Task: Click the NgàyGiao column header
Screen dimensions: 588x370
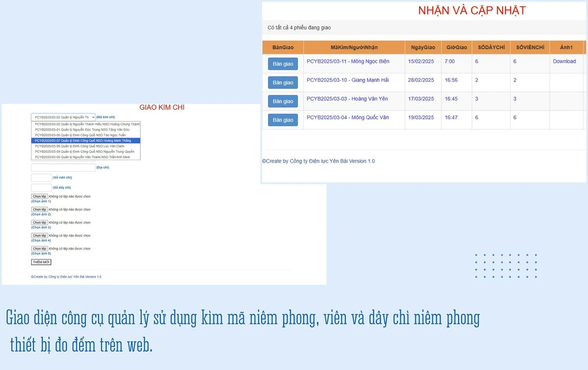Action: [423, 47]
